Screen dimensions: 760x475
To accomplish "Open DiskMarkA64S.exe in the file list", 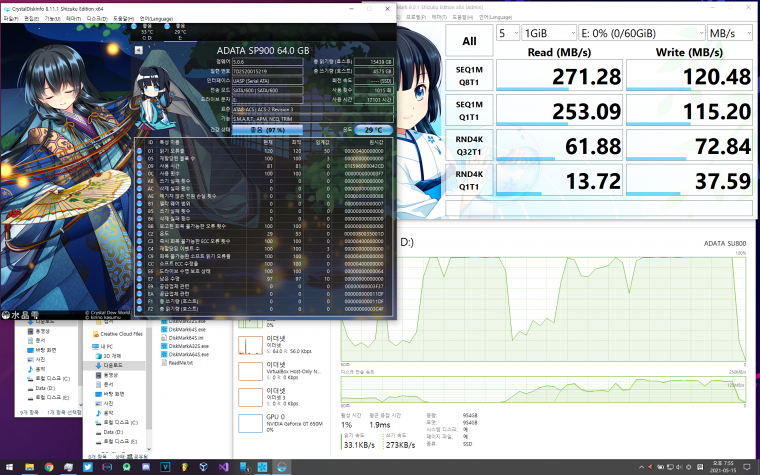I will pos(185,354).
